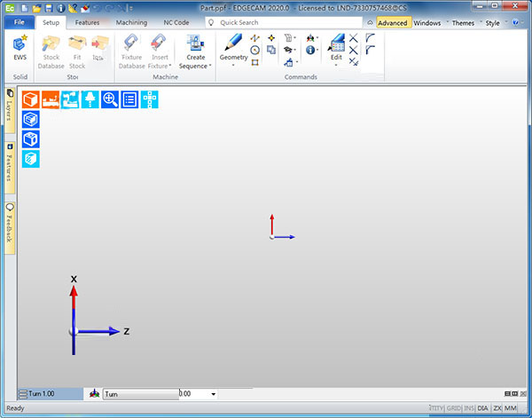This screenshot has height=418, width=532.
Task: Toggle INS mode in status bar
Action: click(469, 408)
